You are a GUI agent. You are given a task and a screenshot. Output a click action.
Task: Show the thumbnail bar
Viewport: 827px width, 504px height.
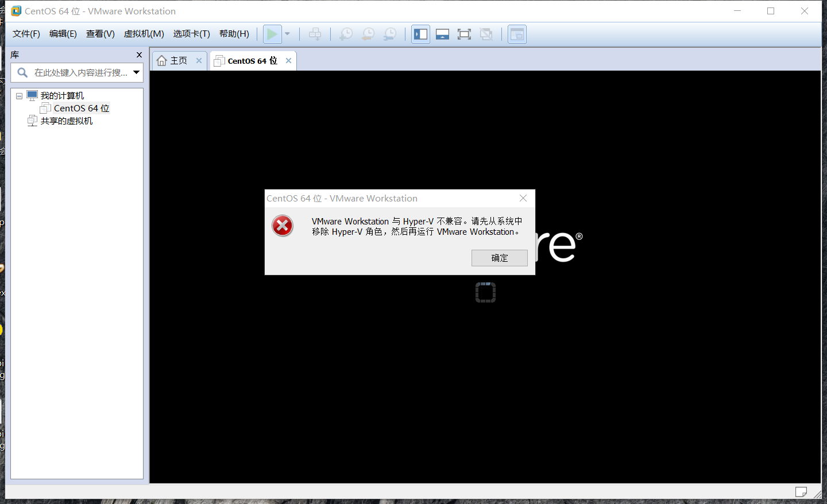442,34
